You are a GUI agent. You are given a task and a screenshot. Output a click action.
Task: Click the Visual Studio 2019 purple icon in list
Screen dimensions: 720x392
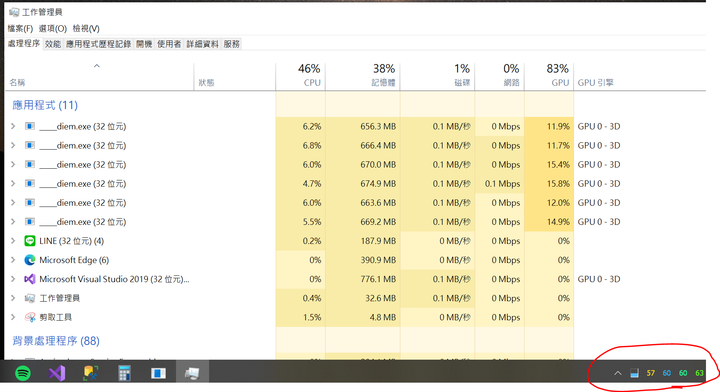pos(30,279)
